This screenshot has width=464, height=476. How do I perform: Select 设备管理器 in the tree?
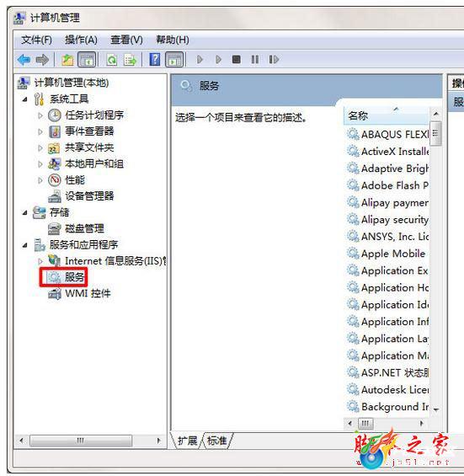coord(89,196)
